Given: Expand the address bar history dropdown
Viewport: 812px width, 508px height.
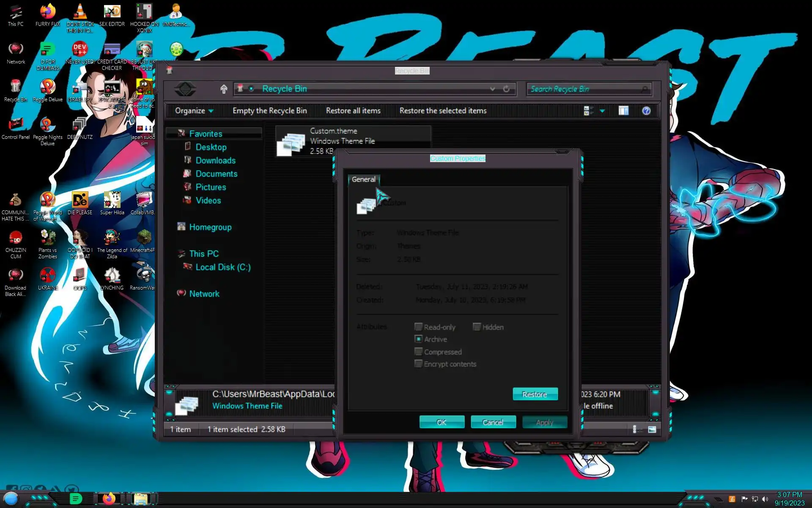Looking at the screenshot, I should pyautogui.click(x=492, y=89).
